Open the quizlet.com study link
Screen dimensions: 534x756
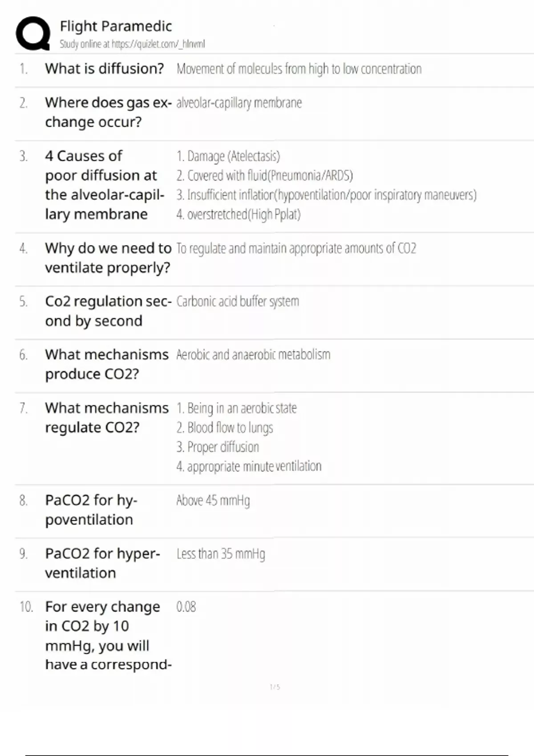132,44
